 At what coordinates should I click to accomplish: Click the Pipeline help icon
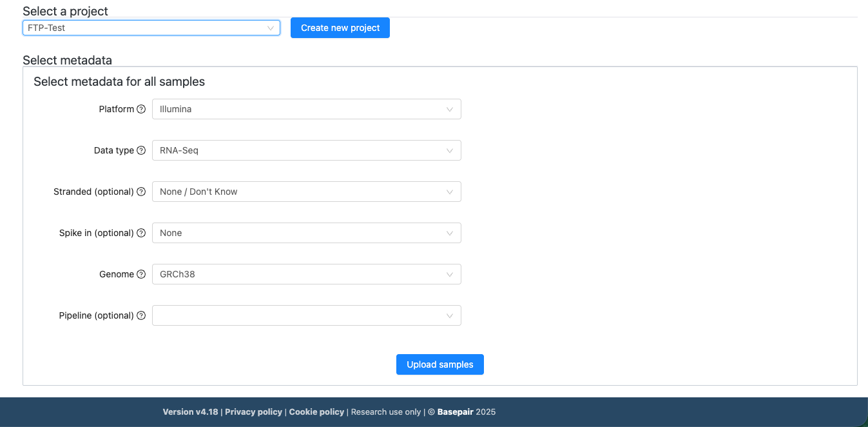pos(142,315)
